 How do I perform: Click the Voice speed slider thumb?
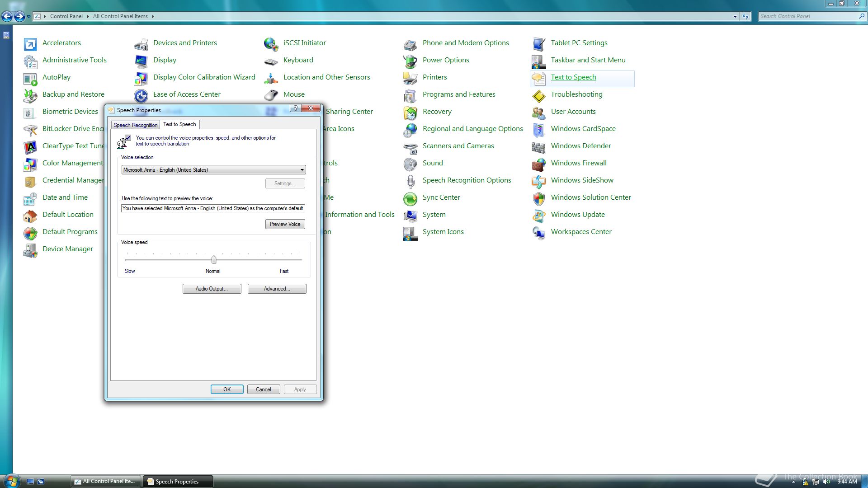(x=214, y=259)
